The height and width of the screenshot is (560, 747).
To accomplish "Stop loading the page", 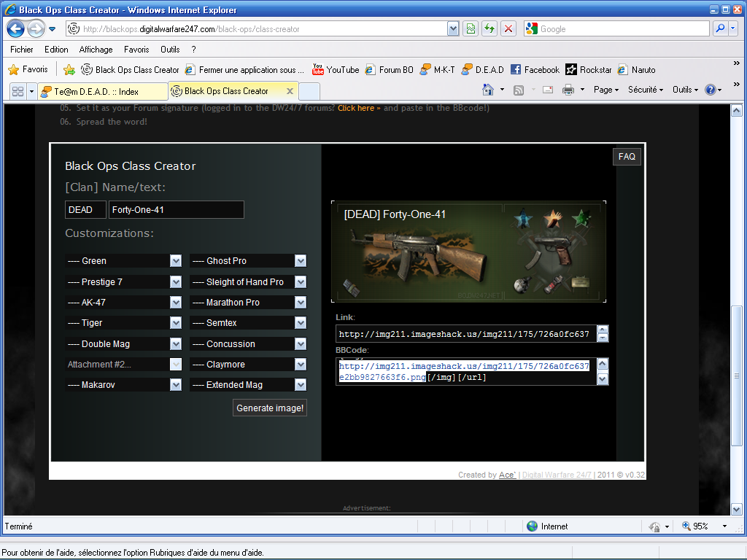I will click(x=508, y=29).
